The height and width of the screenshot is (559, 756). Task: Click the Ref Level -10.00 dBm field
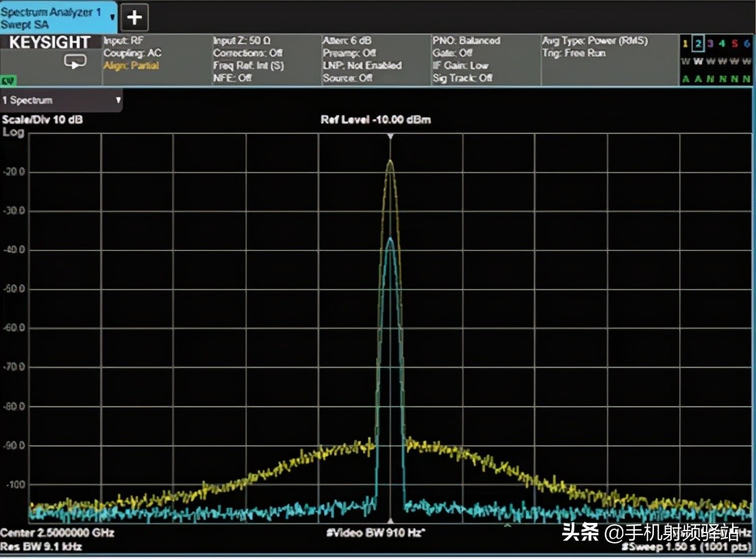[x=375, y=120]
